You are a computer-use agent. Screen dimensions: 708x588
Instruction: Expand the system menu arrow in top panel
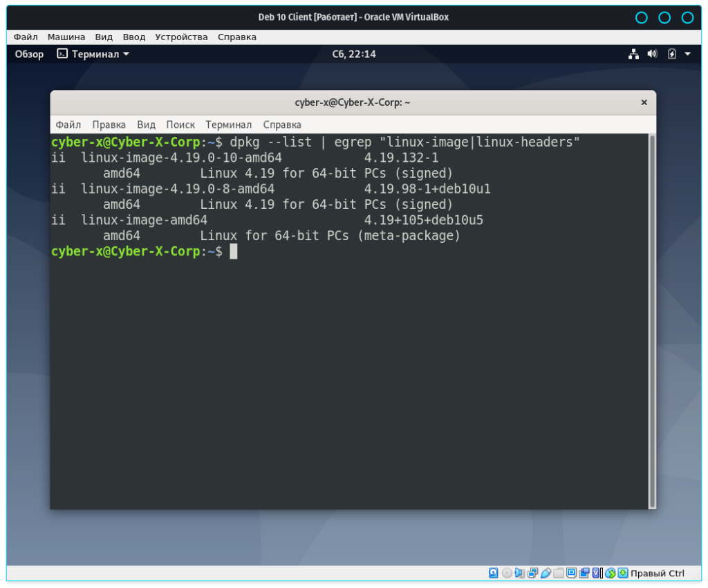[687, 54]
